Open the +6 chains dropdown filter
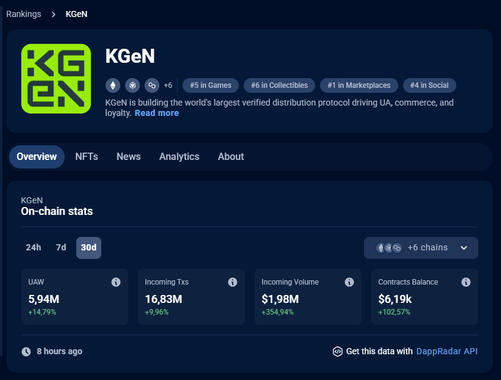The width and height of the screenshot is (501, 380). click(421, 248)
